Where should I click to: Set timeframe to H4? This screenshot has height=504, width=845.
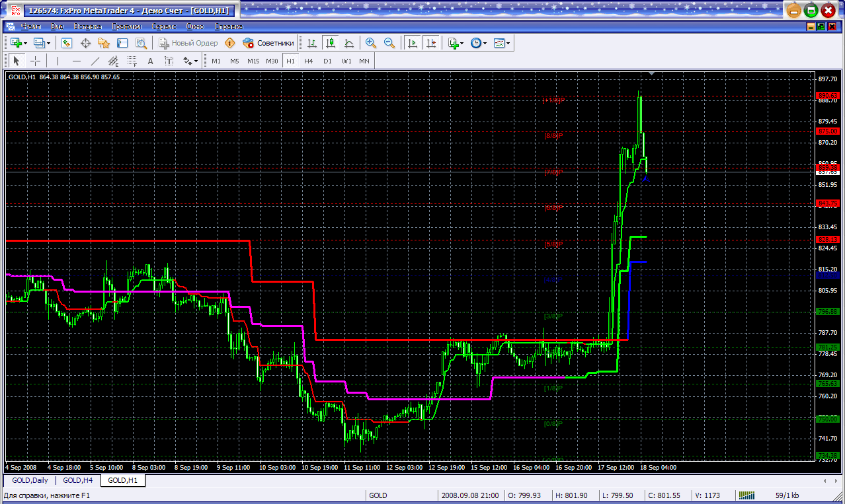click(309, 61)
